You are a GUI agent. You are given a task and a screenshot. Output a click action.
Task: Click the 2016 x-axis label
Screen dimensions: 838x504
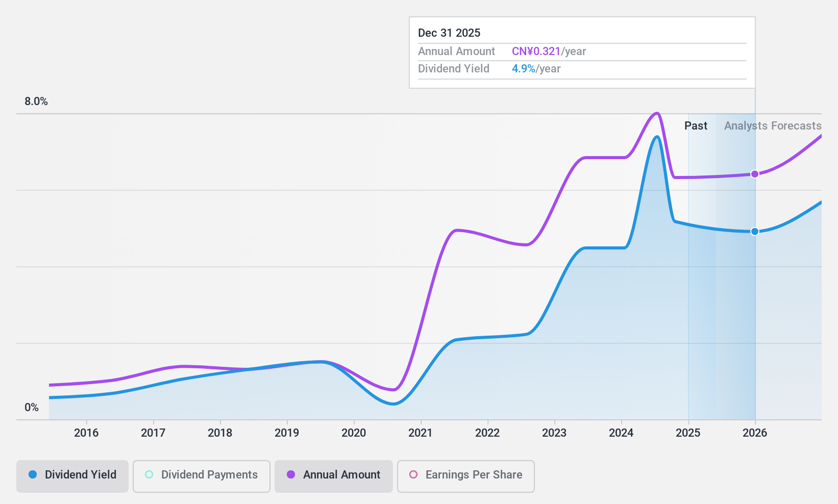point(86,433)
